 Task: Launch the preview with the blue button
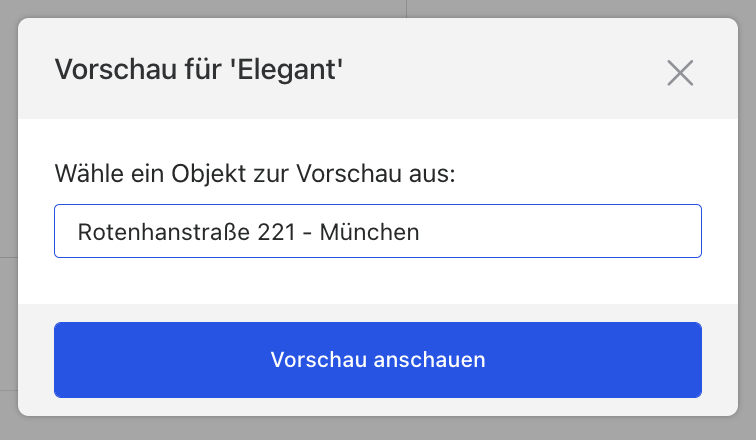(x=378, y=360)
